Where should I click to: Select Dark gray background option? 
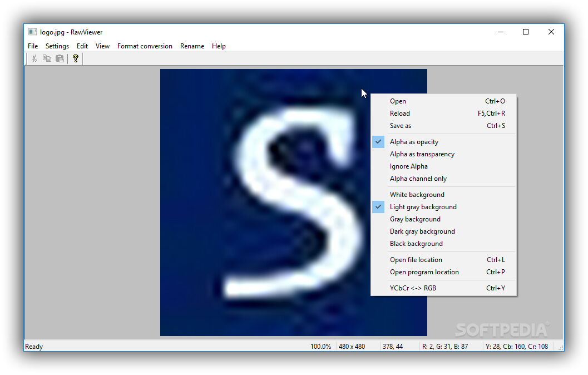[x=443, y=231]
